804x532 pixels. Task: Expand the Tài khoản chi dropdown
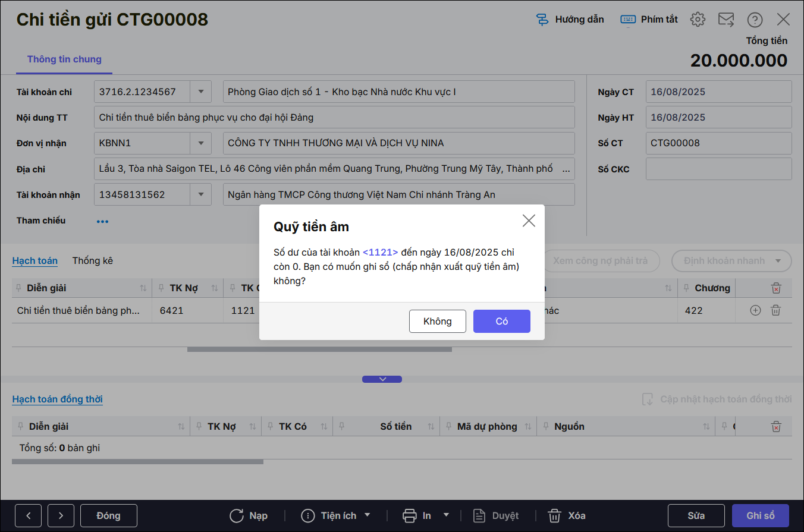coord(200,92)
